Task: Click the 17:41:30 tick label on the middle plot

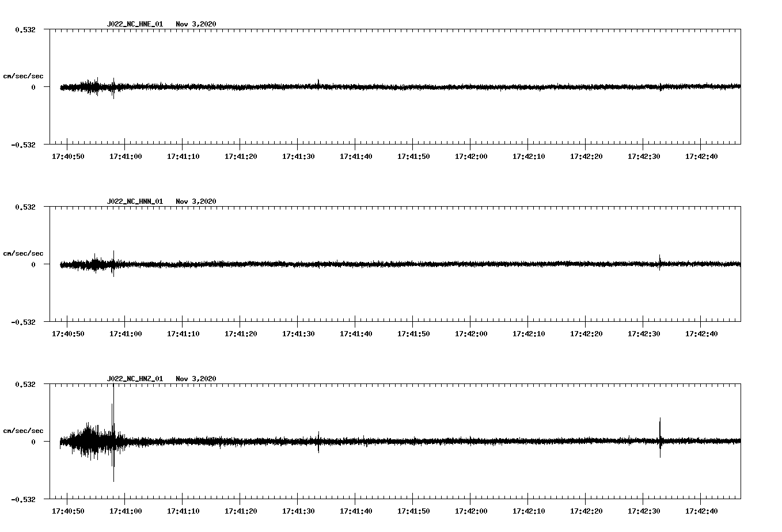Action: (299, 333)
